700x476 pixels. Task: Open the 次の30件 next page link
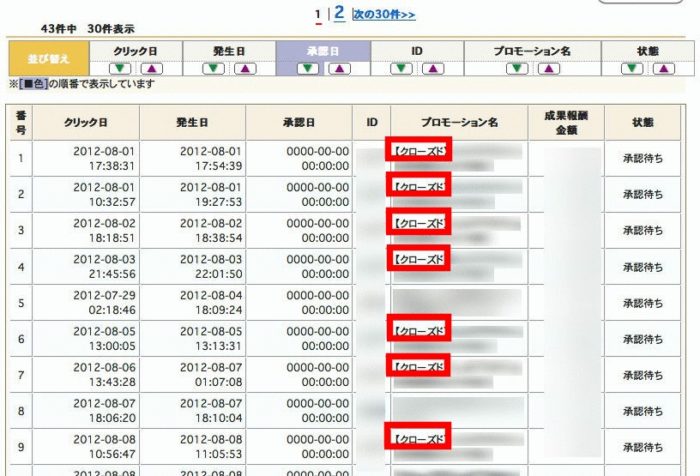pos(384,15)
